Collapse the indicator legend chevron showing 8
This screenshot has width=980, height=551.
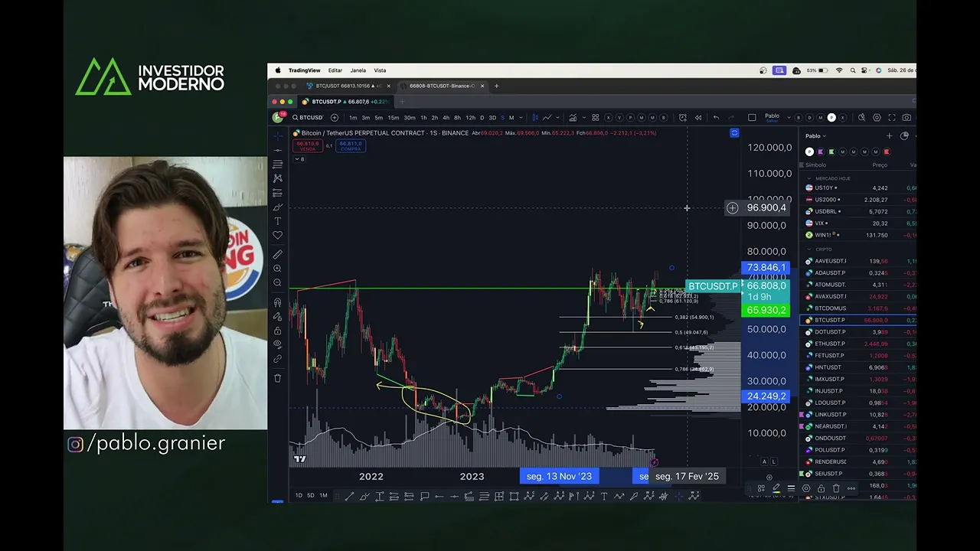[x=299, y=159]
